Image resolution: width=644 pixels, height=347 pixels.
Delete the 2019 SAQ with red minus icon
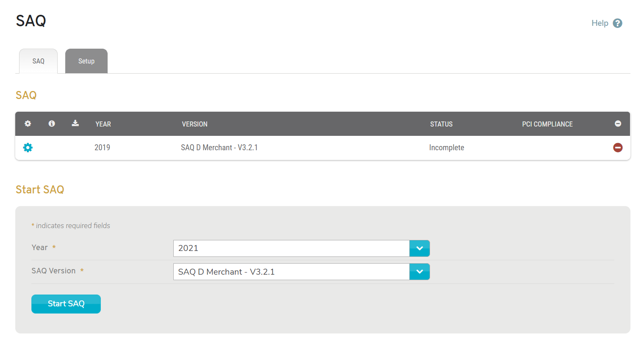point(618,148)
